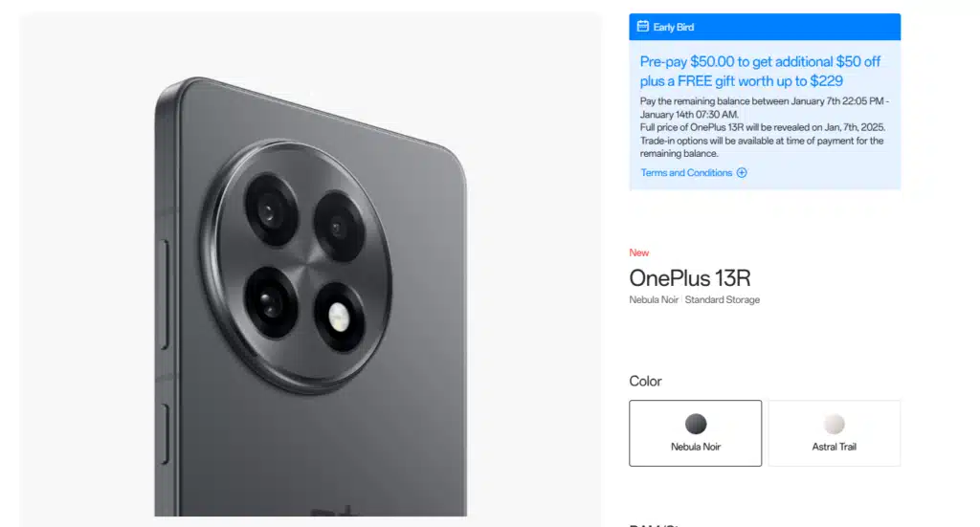Click the LED flash on phone image

coord(339,318)
